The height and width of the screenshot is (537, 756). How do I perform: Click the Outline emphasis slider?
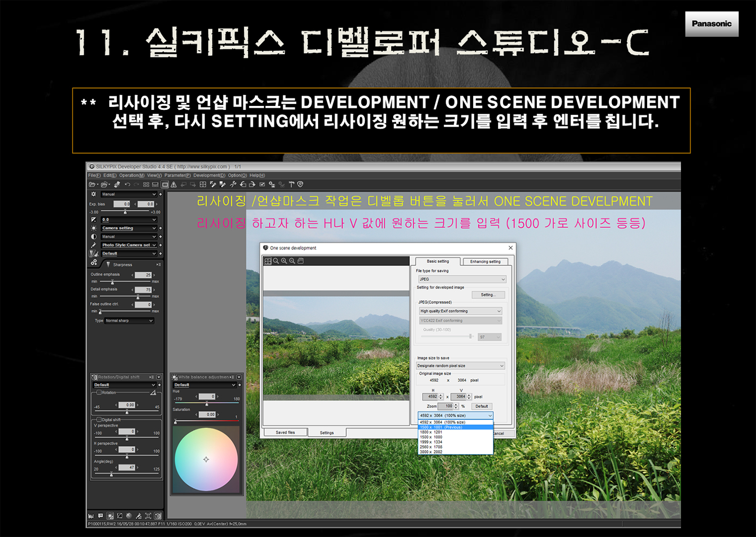[x=126, y=281]
